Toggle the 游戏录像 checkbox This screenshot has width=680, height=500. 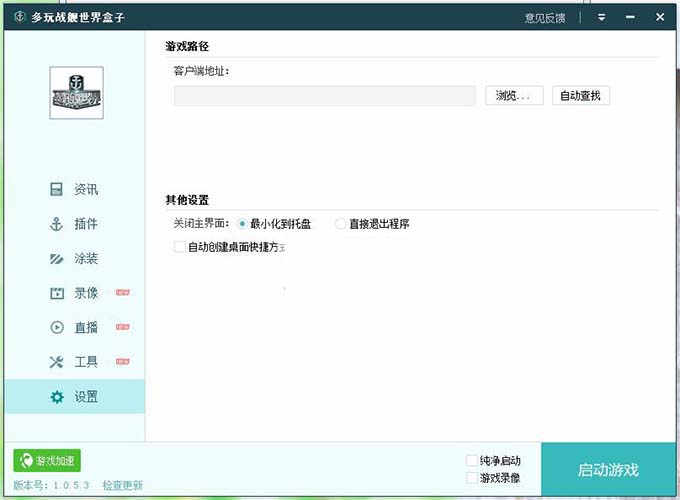coord(472,478)
